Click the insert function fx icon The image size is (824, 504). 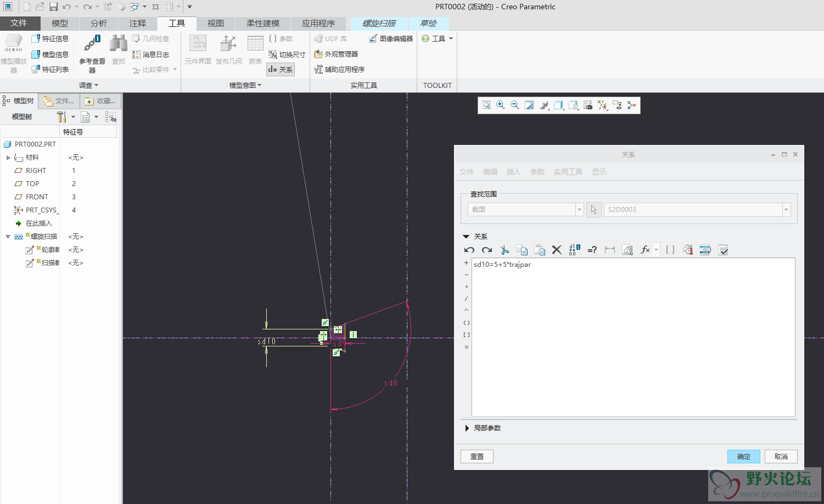pyautogui.click(x=645, y=250)
